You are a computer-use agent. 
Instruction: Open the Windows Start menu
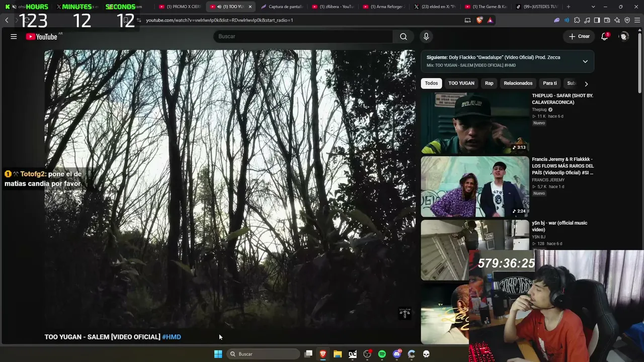pos(218,354)
